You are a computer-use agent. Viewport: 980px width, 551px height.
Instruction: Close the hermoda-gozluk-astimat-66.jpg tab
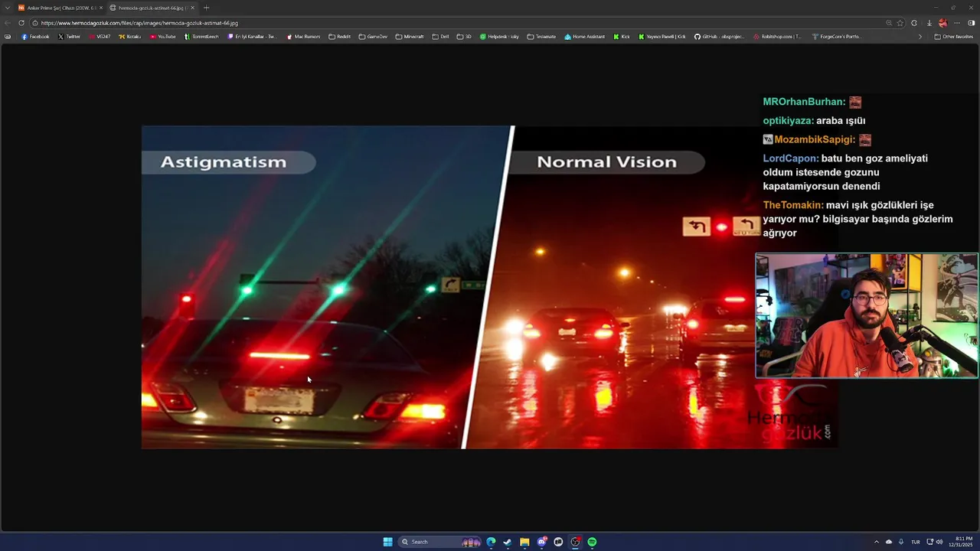click(192, 8)
